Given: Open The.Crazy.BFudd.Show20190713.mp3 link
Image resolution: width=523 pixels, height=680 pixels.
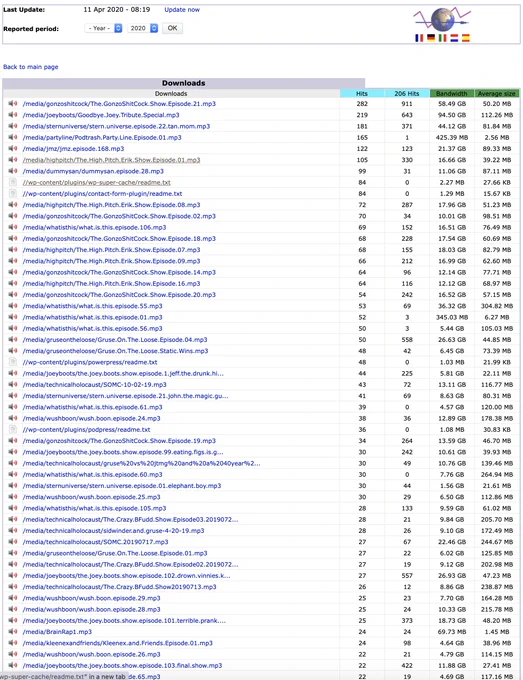Looking at the screenshot, I should (x=119, y=587).
